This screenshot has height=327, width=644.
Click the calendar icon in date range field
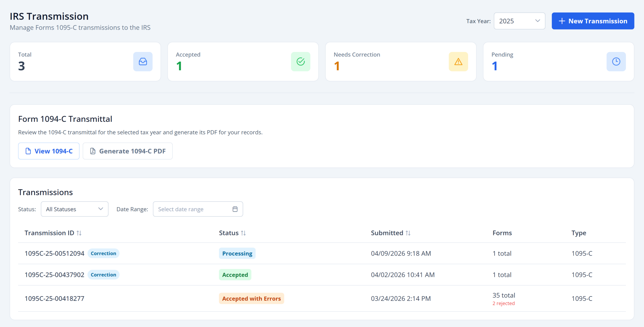pyautogui.click(x=235, y=209)
